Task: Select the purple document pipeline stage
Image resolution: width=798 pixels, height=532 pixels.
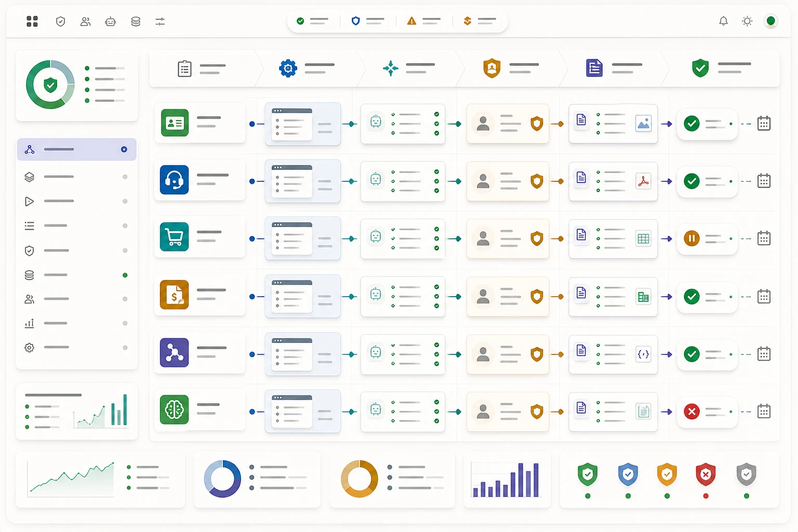Action: pyautogui.click(x=613, y=69)
